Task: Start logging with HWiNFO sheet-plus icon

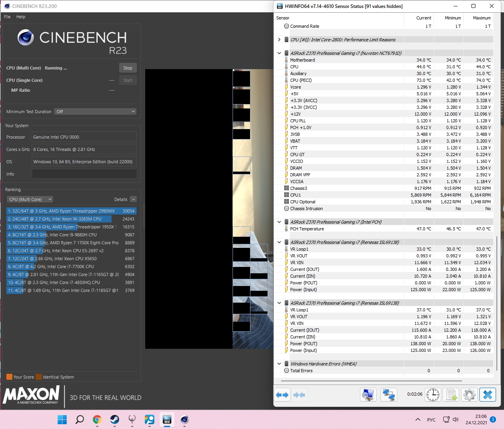Action: [x=451, y=395]
